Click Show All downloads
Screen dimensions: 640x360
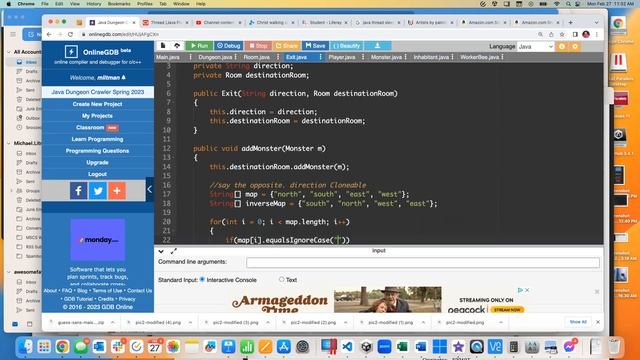(578, 322)
